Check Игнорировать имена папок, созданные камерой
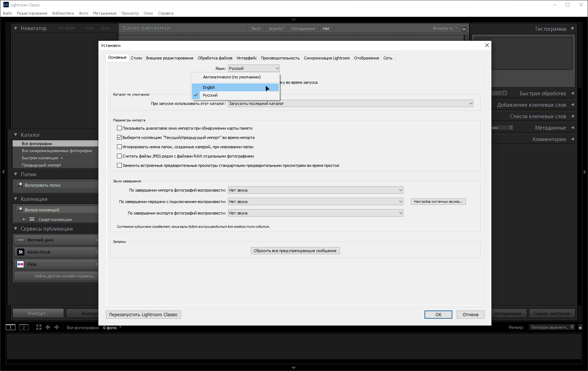The height and width of the screenshot is (371, 588). tap(120, 147)
